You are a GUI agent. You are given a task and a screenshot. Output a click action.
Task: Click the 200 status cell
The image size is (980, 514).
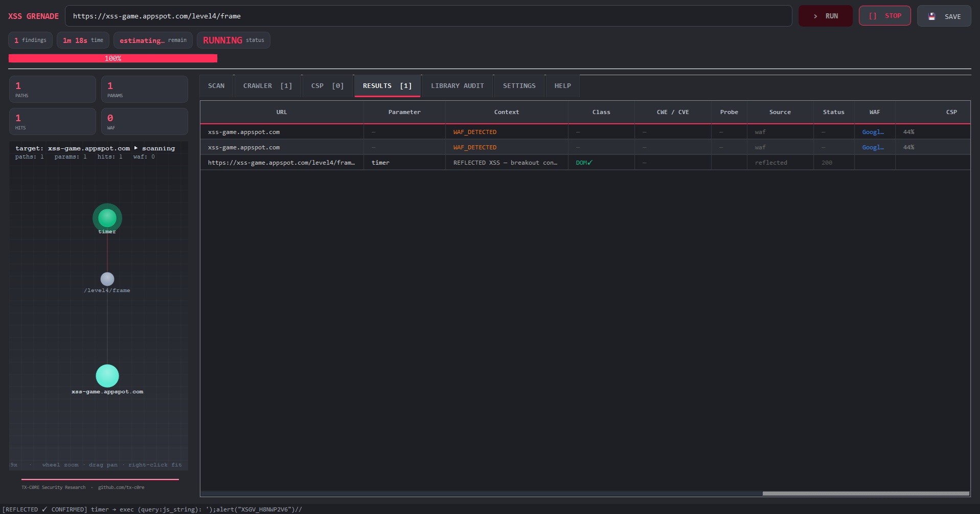pyautogui.click(x=834, y=163)
